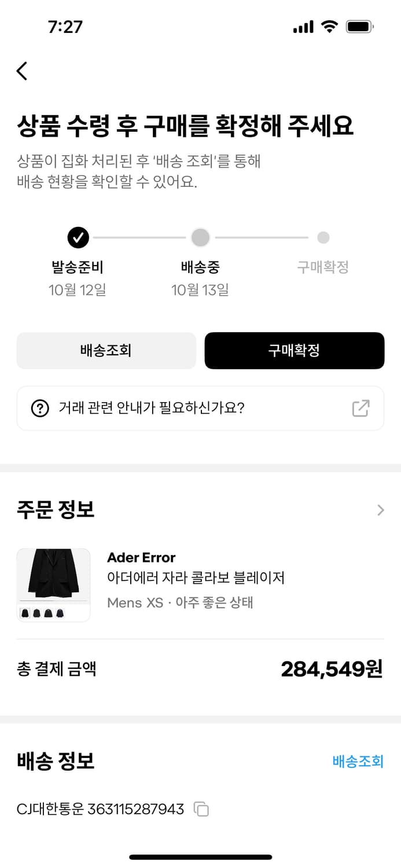The image size is (401, 868).
Task: Tap the 배송중 progress step circle
Action: 200,237
